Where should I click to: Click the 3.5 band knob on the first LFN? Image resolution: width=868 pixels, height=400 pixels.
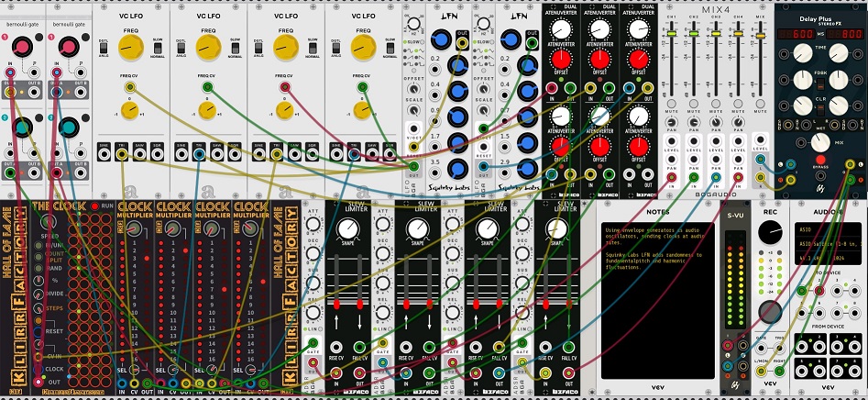click(x=457, y=168)
